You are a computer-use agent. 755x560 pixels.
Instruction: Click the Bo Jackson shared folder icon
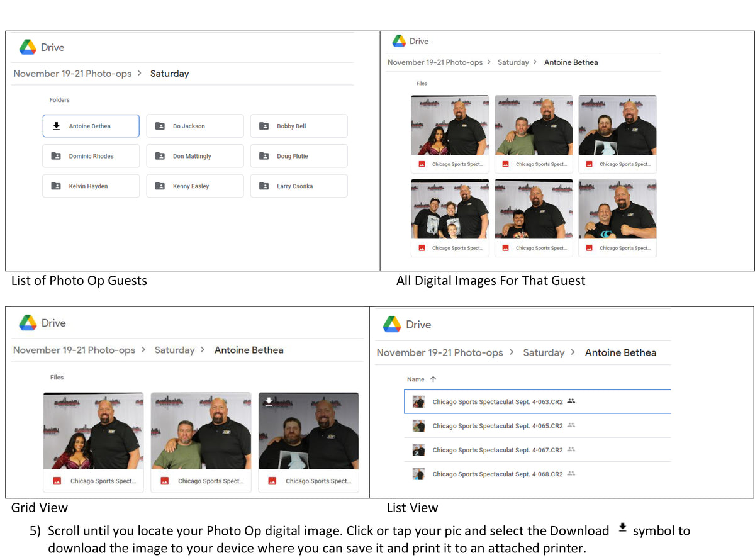point(160,126)
